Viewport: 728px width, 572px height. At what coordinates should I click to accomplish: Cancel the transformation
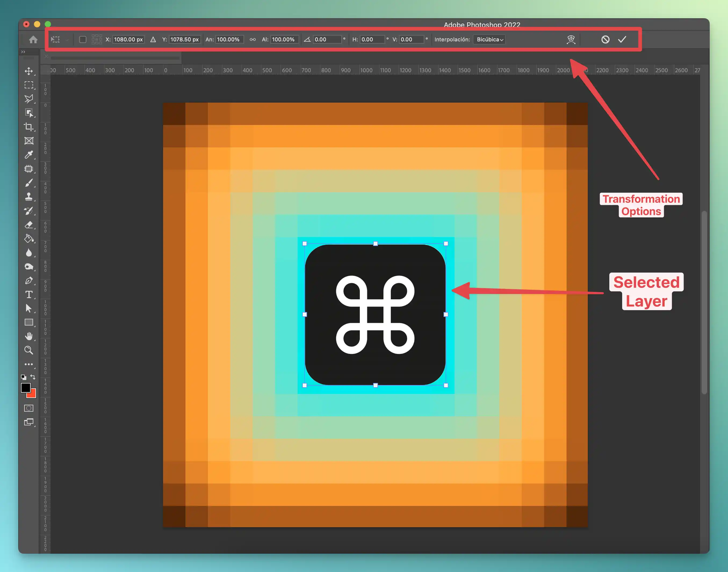(x=605, y=39)
